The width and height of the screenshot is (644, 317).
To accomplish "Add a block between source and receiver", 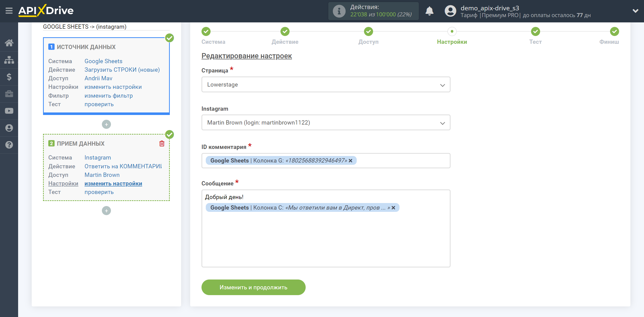I will [106, 124].
